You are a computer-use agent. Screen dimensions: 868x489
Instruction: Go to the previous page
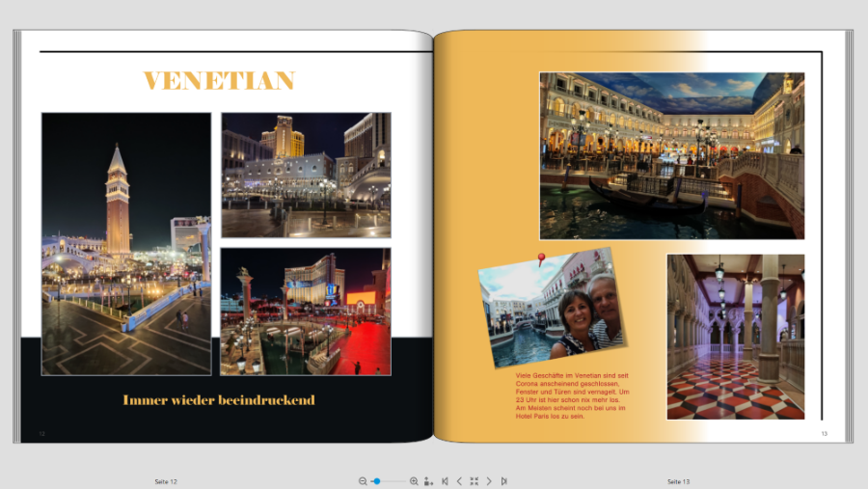click(459, 481)
